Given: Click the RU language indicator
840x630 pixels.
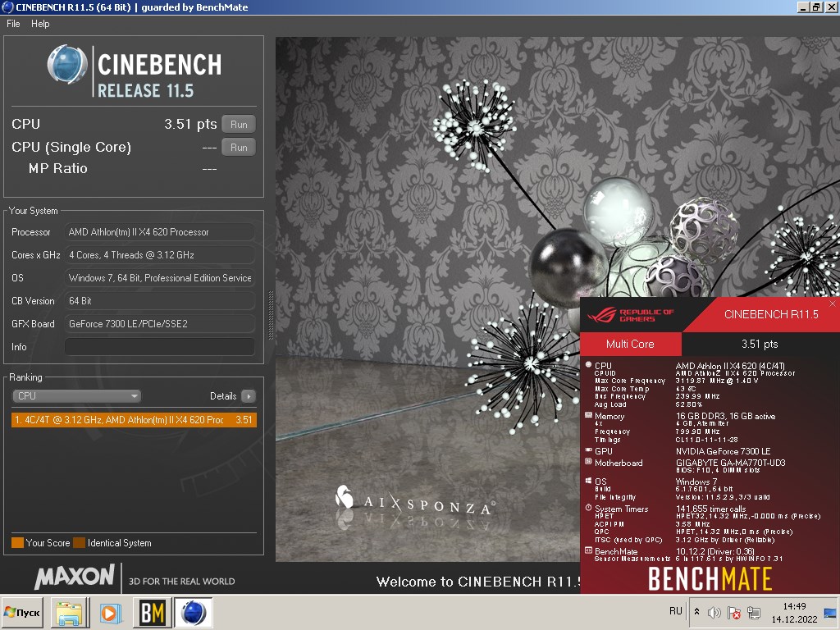Looking at the screenshot, I should pos(676,611).
